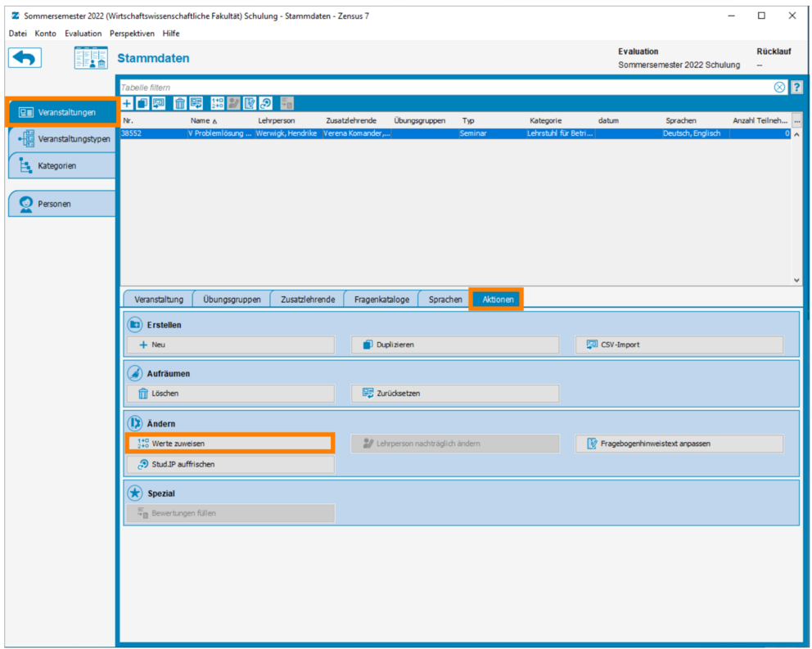Switch to the Veranstaltung tab
Screen dimensions: 812x649
159,300
